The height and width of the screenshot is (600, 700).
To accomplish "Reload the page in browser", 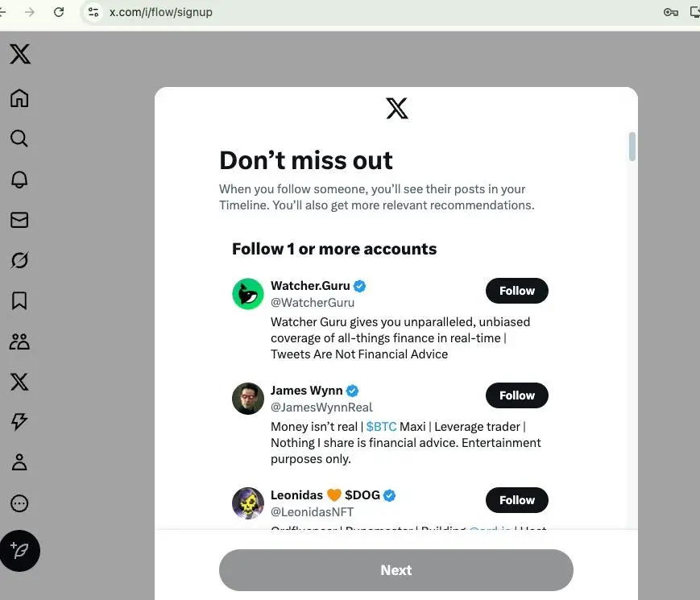I will pos(58,12).
